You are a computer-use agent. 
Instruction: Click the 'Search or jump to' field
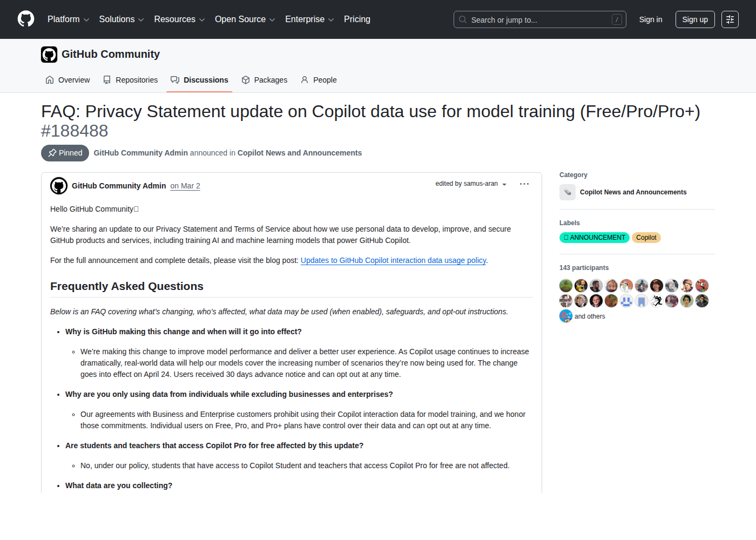click(x=539, y=19)
